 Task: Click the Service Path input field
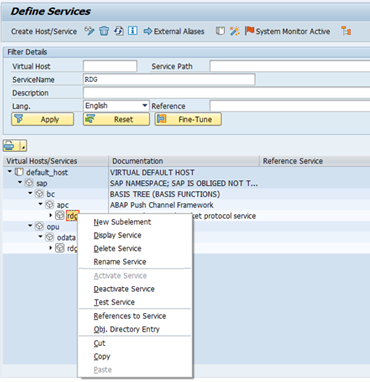(290, 66)
